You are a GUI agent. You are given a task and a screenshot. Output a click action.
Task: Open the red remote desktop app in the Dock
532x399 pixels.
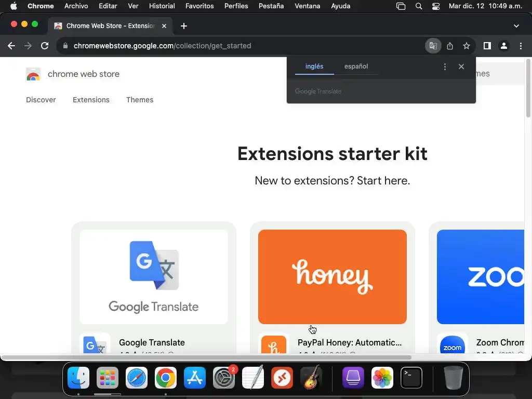pos(282,378)
